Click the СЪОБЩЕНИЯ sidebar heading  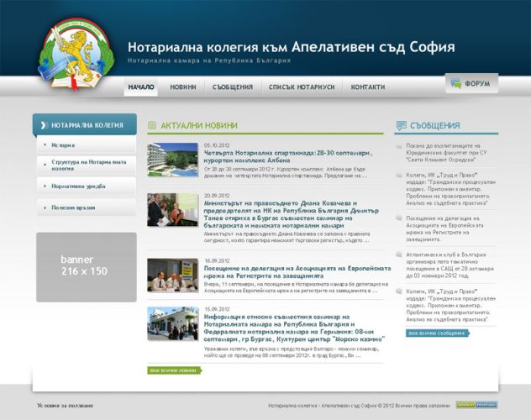pyautogui.click(x=435, y=125)
